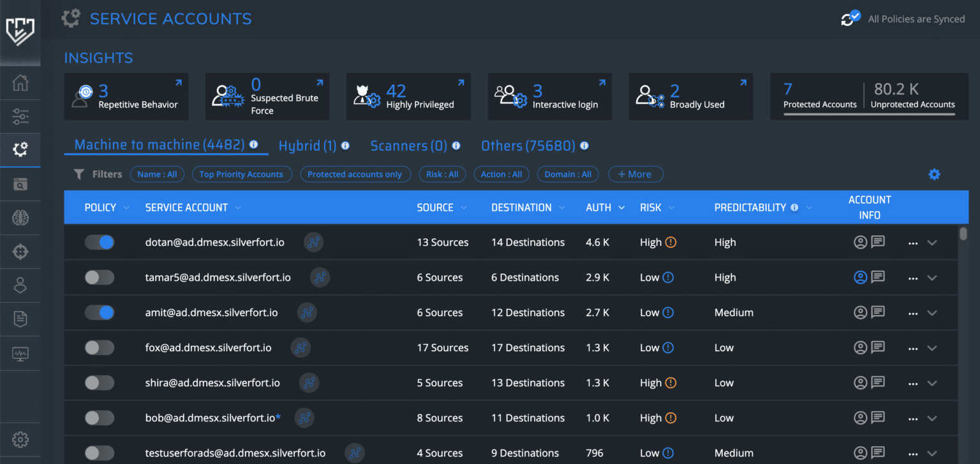
Task: Click the blue table settings gear above the table
Action: pos(934,173)
